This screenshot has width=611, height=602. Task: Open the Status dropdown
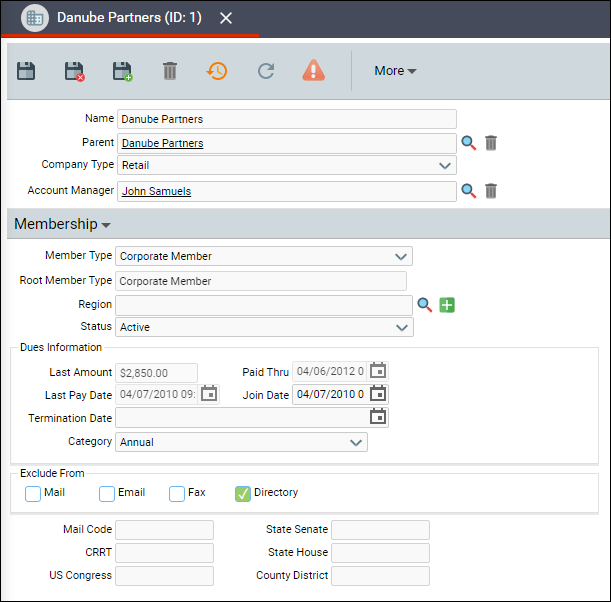tap(264, 327)
